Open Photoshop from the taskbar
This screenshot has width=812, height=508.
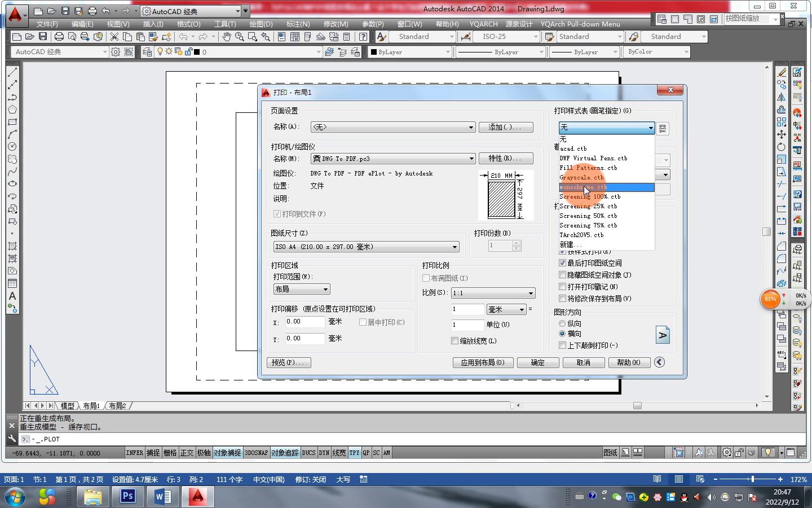coord(128,496)
